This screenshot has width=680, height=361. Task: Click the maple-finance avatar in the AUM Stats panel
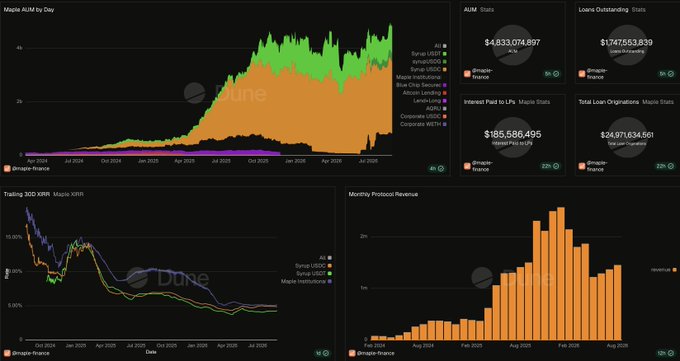[467, 74]
